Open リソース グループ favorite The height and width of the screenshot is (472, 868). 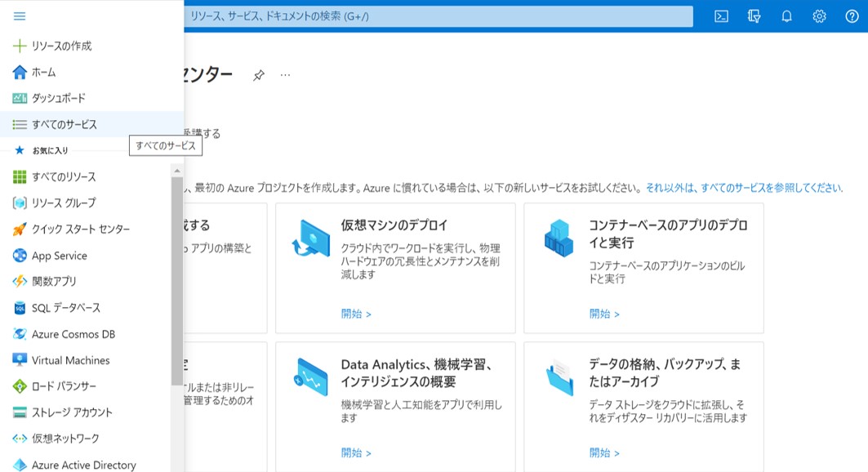click(x=64, y=203)
